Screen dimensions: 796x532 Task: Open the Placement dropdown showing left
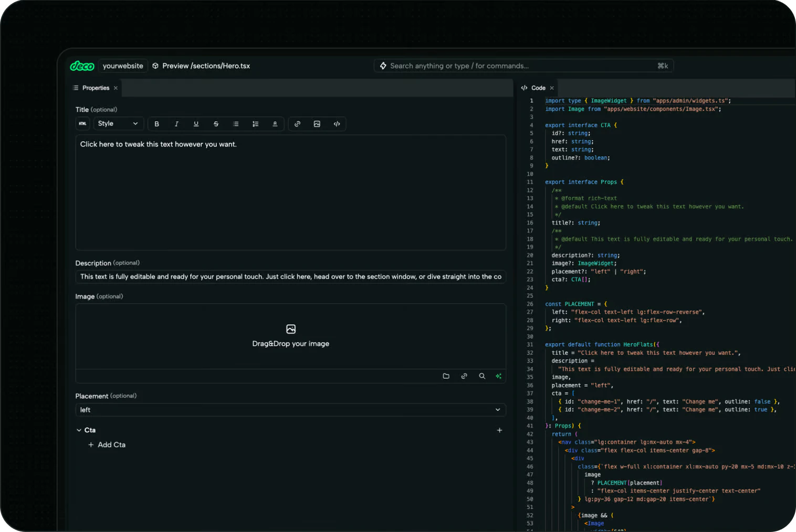[290, 410]
